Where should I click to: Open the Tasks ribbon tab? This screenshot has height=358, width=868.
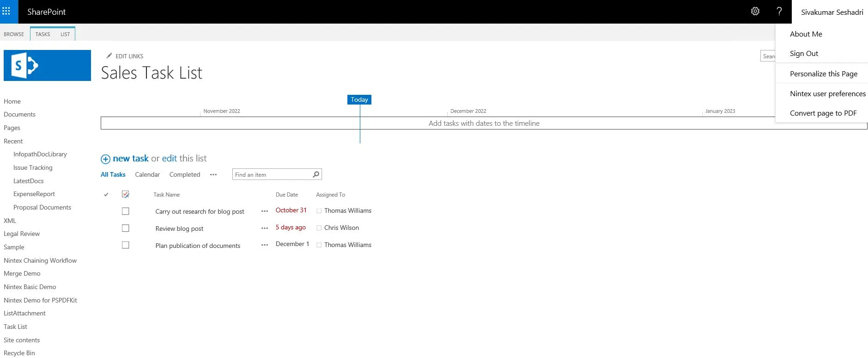click(42, 34)
